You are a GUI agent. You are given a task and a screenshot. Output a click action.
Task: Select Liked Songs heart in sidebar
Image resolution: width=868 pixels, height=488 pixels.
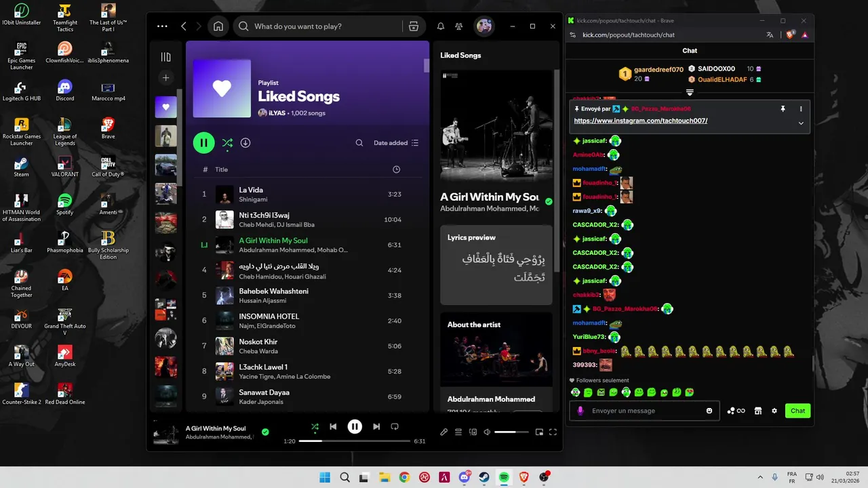point(165,107)
